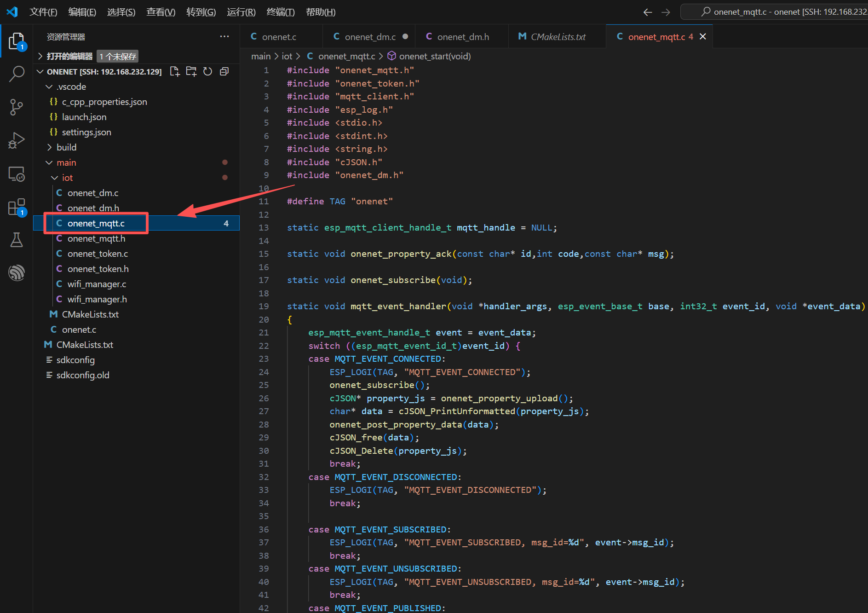Switch to the onenet_dm.h editor tab

click(x=462, y=36)
